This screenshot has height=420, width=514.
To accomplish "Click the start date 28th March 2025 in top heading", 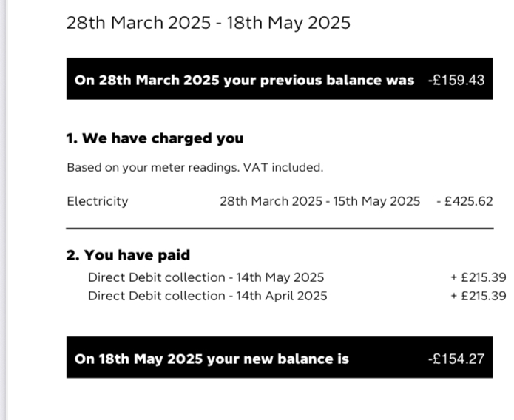I will (x=138, y=23).
